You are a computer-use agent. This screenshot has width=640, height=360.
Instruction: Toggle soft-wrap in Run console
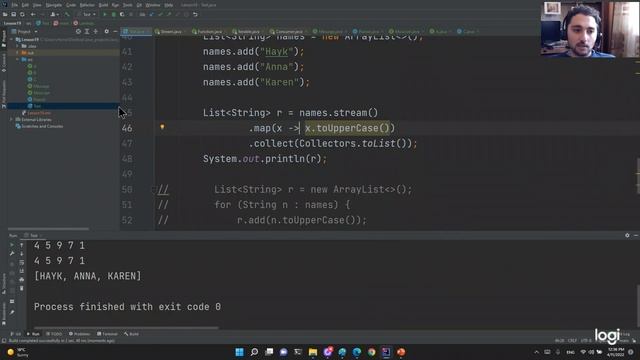(x=22, y=262)
